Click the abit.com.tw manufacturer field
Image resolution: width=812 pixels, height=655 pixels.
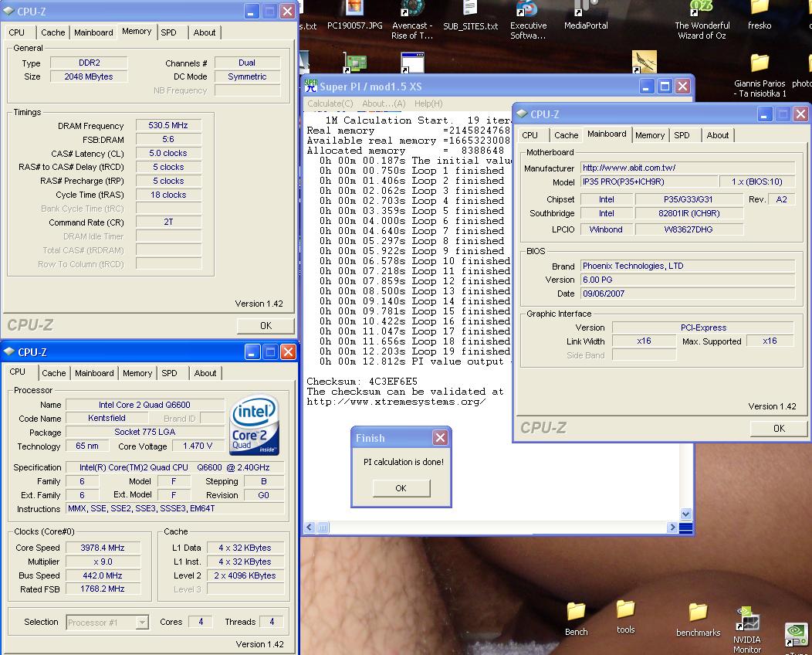pyautogui.click(x=687, y=168)
